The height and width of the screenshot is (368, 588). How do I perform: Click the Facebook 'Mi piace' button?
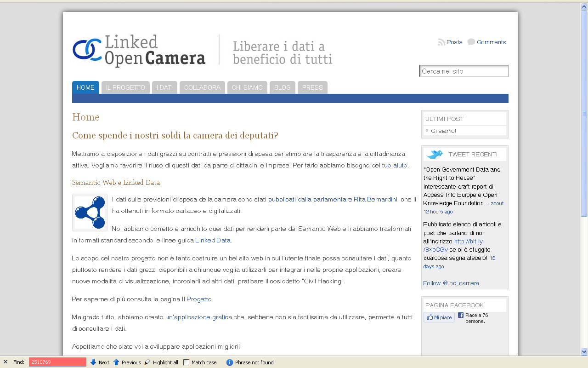click(x=439, y=317)
